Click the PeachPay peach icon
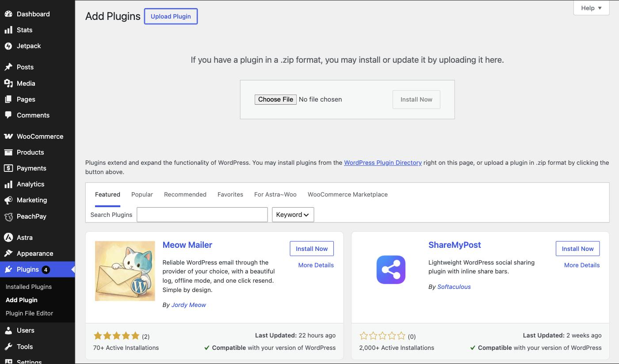 (x=8, y=216)
